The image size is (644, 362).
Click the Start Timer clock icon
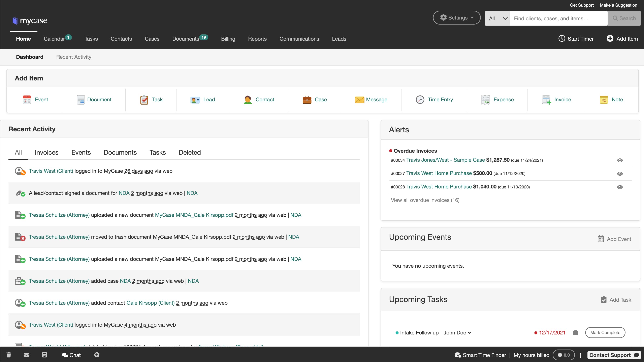click(x=562, y=38)
